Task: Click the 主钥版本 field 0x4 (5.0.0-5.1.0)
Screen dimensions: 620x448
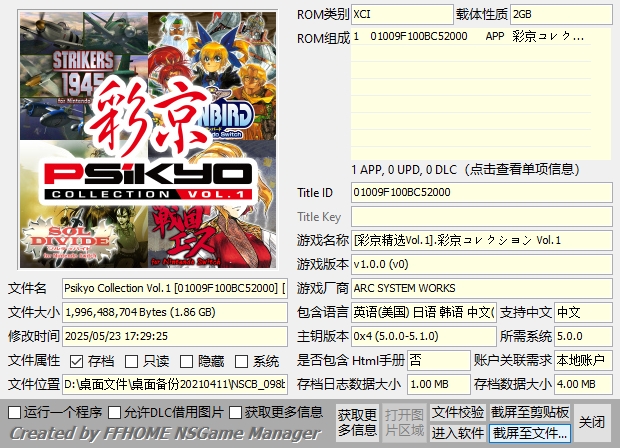Action: (x=424, y=336)
